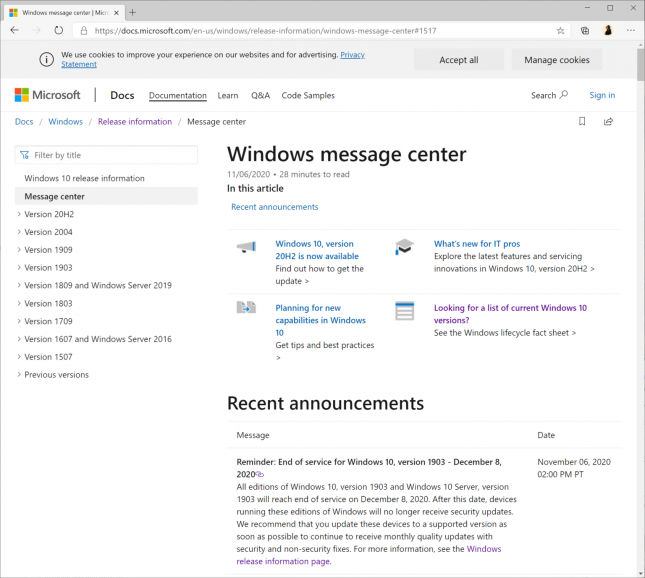Image resolution: width=645 pixels, height=578 pixels.
Task: Click the planning documents icon
Action: point(246,307)
